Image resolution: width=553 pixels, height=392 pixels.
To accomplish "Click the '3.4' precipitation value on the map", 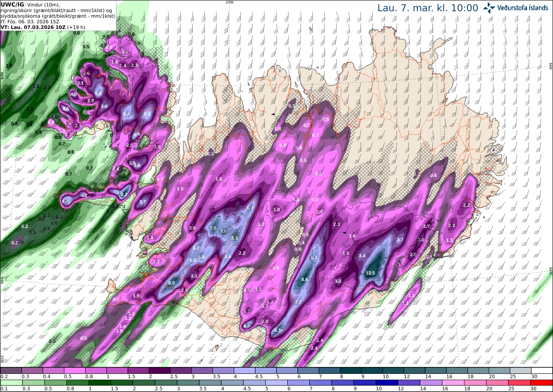I will pyautogui.click(x=362, y=256).
